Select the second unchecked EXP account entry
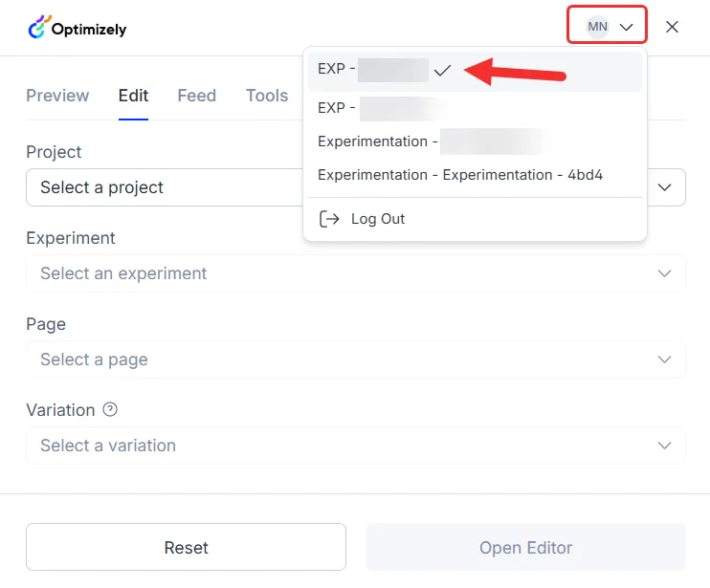Screen dimensions: 710x588 coord(475,108)
